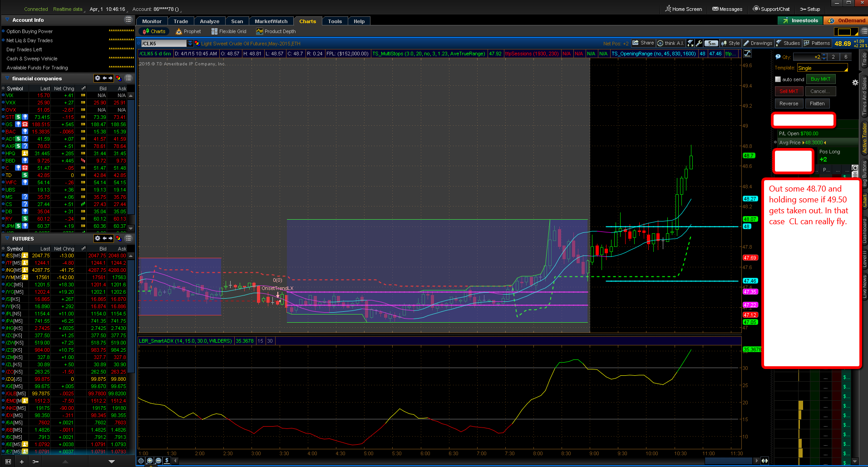Open the Tools tab
This screenshot has width=868, height=467.
[335, 21]
